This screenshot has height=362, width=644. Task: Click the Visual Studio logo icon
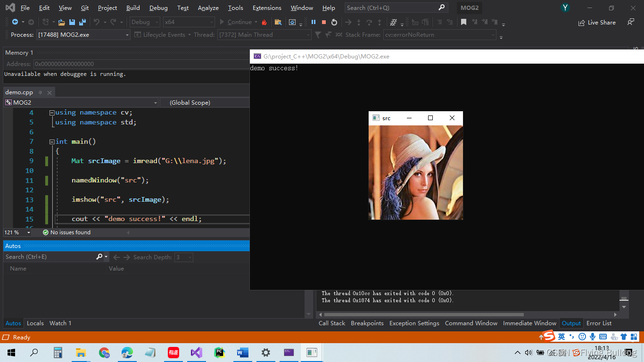click(10, 8)
